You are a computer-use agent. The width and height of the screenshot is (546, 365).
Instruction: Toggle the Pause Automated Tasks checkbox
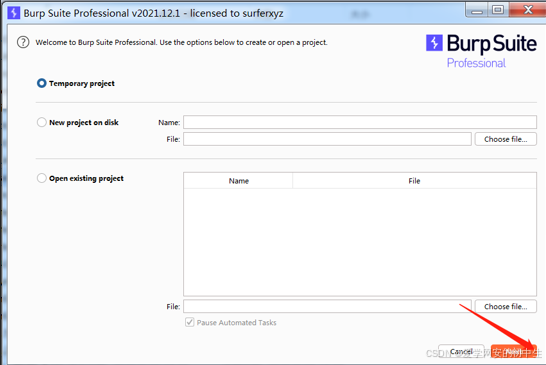click(189, 322)
